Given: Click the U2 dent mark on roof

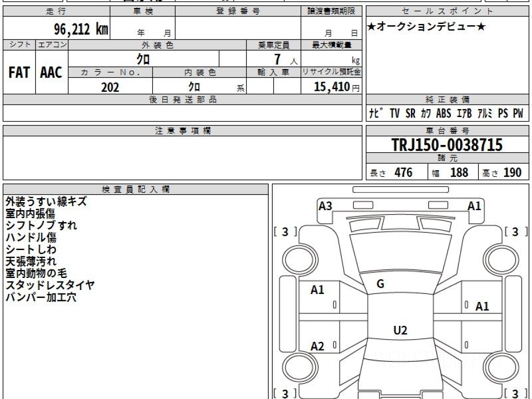Looking at the screenshot, I should tap(400, 330).
